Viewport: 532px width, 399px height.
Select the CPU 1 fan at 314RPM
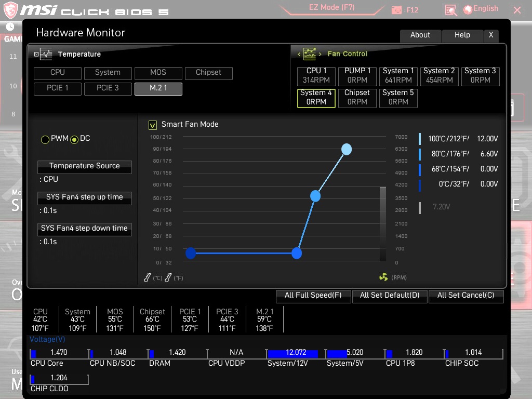pos(316,76)
